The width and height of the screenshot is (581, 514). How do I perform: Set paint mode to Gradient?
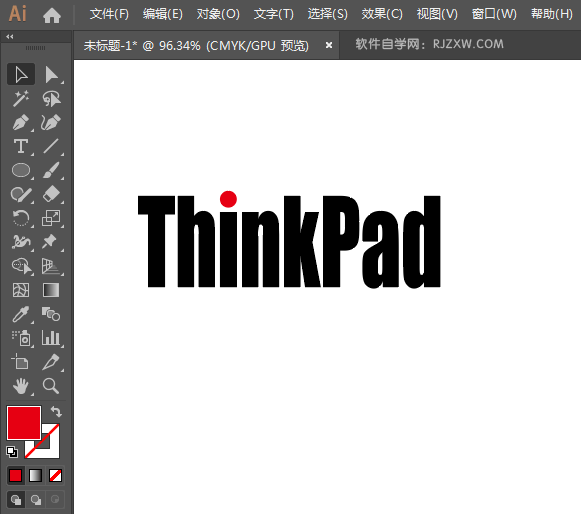[x=36, y=475]
